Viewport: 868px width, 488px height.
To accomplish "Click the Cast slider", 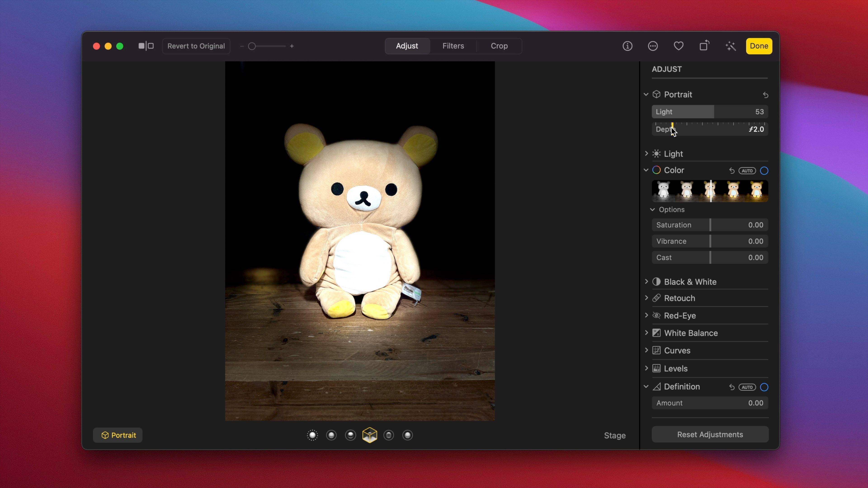I will pos(710,258).
